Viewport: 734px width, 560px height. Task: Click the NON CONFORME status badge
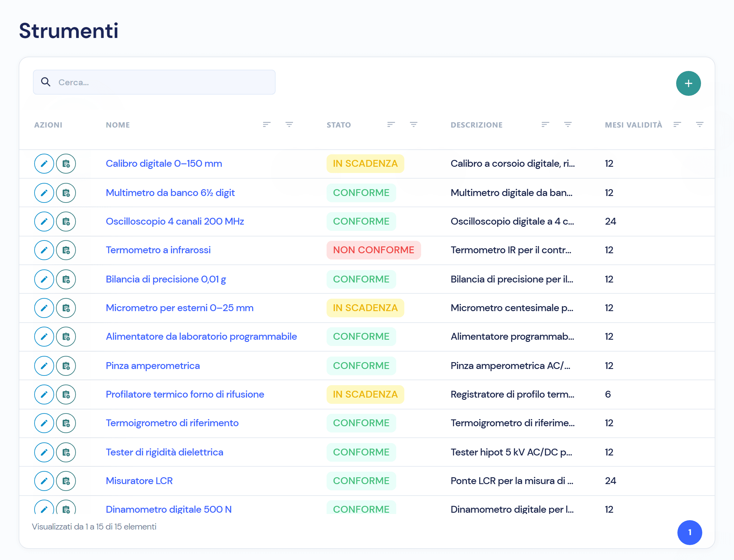pos(373,250)
